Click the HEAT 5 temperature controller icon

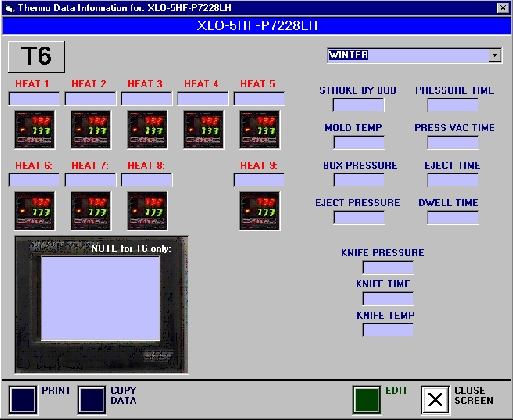coord(260,130)
